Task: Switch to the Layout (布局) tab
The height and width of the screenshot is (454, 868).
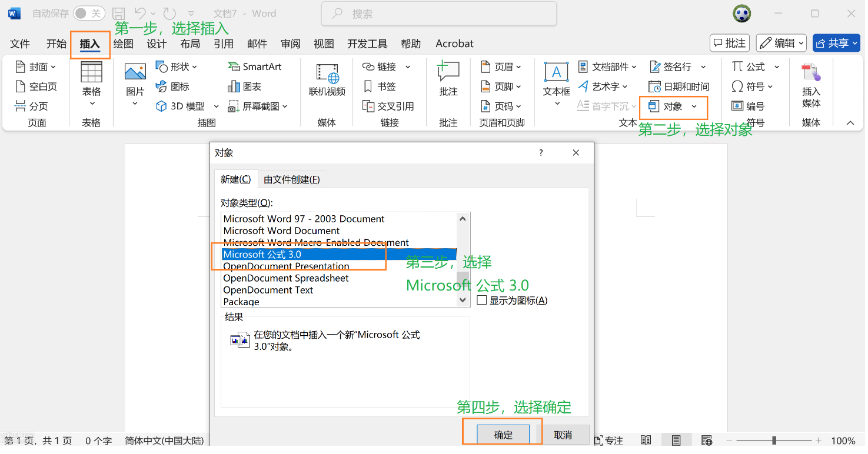Action: click(190, 44)
